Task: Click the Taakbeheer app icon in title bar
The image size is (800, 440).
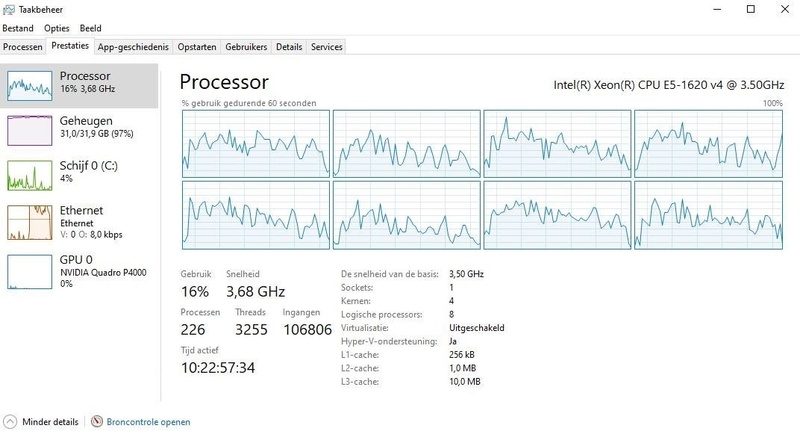Action: 10,9
